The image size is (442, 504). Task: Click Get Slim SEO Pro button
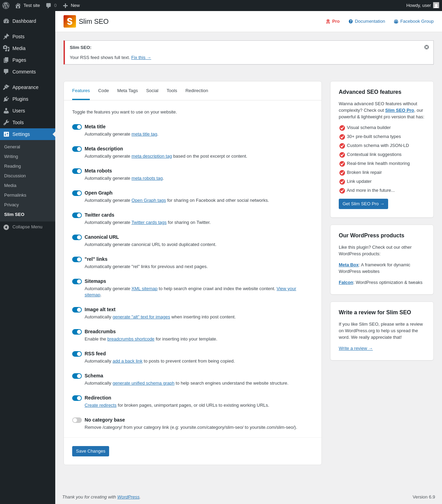click(x=363, y=204)
